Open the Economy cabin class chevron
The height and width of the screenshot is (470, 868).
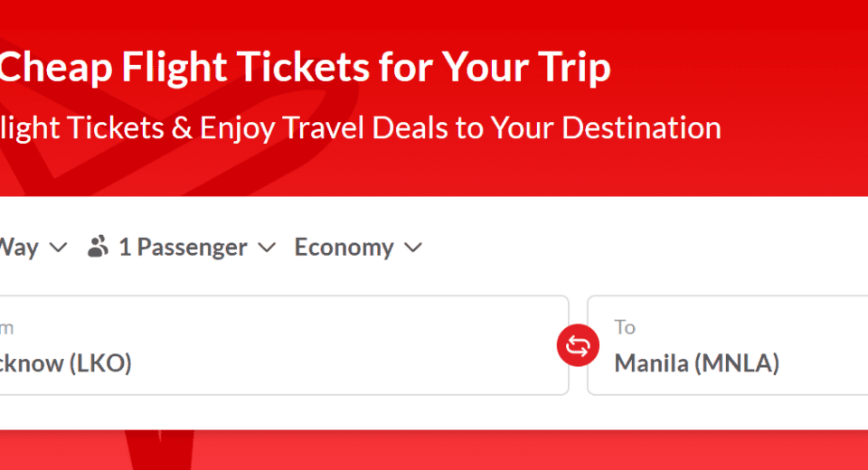(413, 248)
